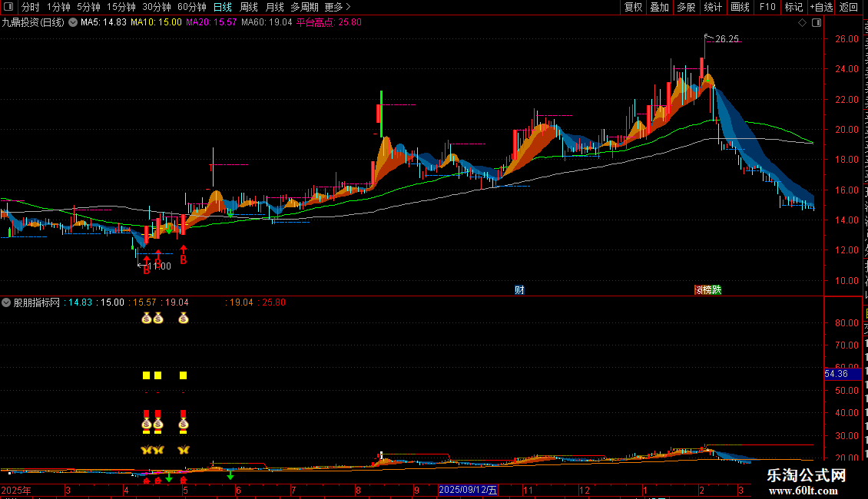
Task: Click the 2025/09/12/五 date marker
Action: click(468, 490)
